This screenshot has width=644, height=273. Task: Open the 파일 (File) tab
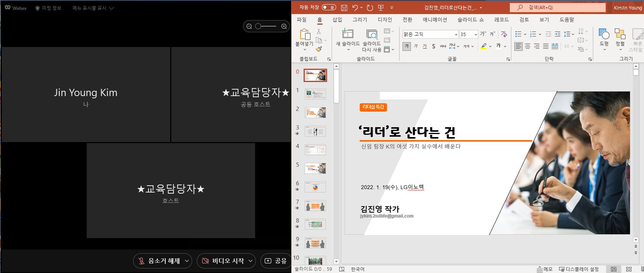tap(302, 20)
